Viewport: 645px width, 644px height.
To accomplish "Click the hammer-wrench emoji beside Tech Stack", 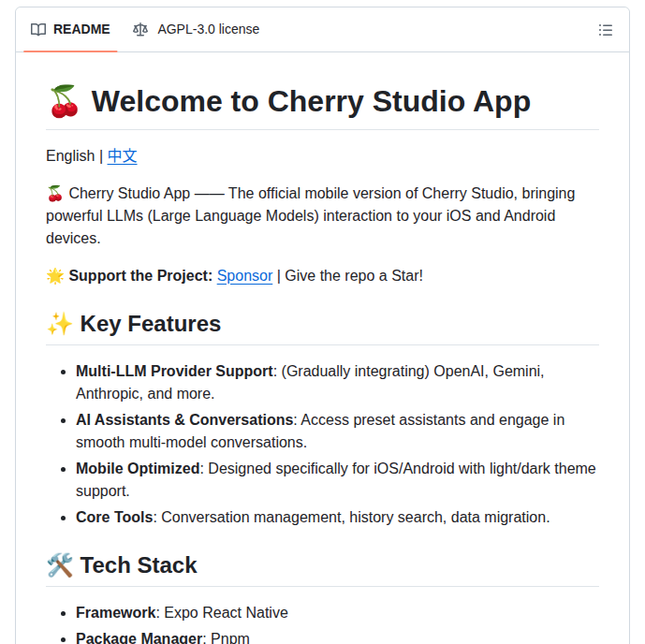I will [x=60, y=565].
